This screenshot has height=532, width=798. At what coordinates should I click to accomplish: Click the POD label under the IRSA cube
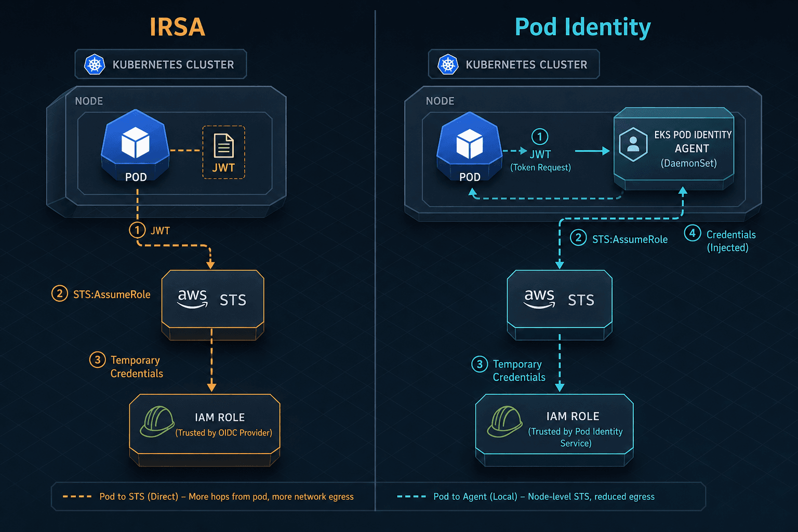pos(136,177)
